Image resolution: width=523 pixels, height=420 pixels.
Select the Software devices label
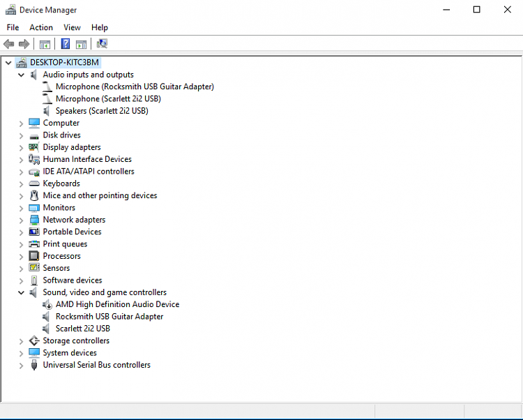coord(73,280)
